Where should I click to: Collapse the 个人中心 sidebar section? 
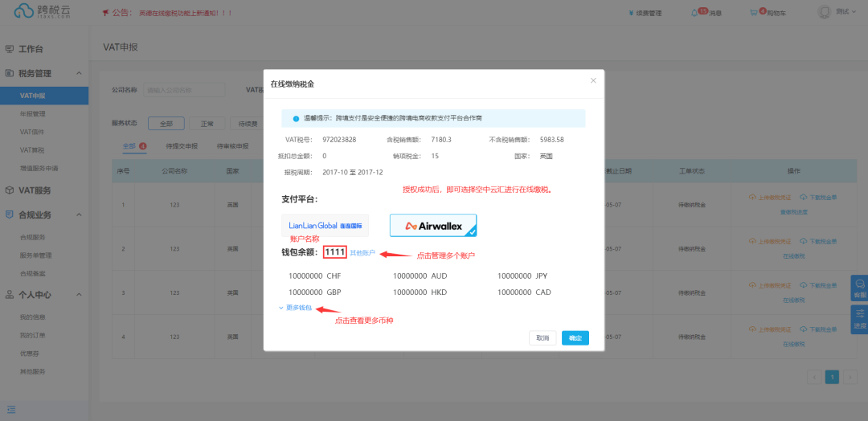tap(79, 295)
